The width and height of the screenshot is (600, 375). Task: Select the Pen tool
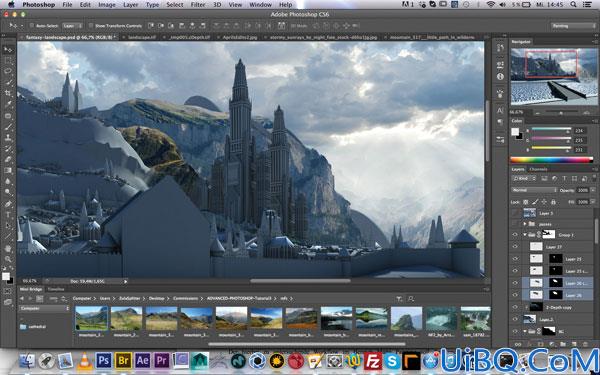coord(8,204)
